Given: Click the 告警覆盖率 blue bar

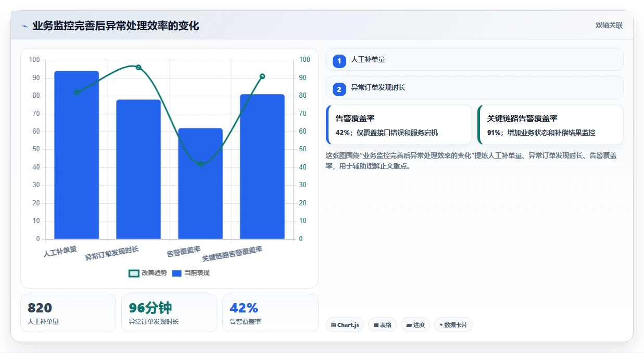Looking at the screenshot, I should point(200,184).
